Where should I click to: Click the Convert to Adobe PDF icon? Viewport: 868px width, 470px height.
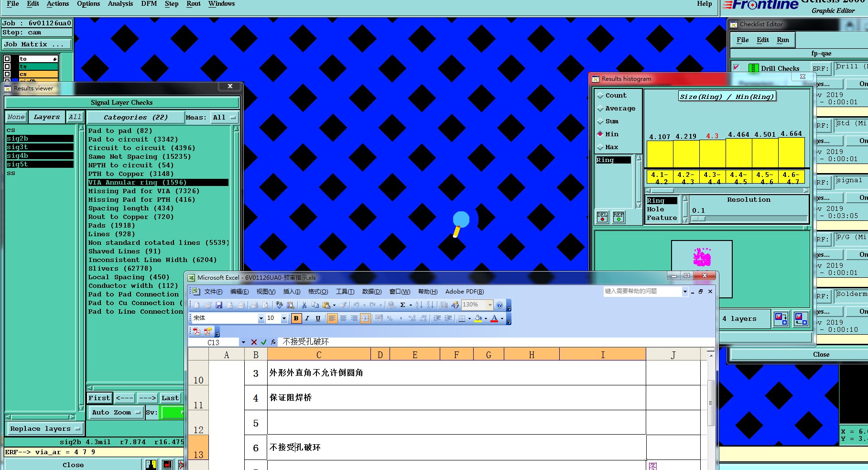[x=196, y=331]
